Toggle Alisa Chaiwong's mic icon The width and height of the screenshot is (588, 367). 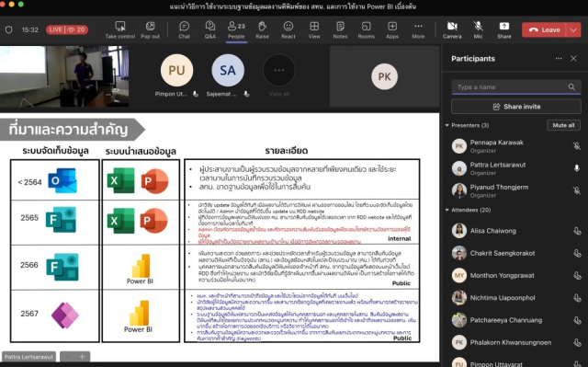click(x=577, y=231)
